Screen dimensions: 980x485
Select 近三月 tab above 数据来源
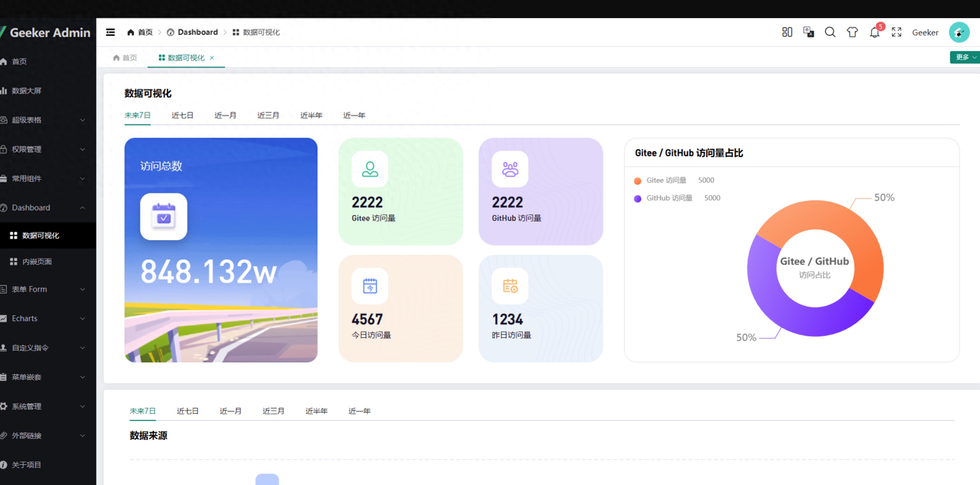[273, 411]
